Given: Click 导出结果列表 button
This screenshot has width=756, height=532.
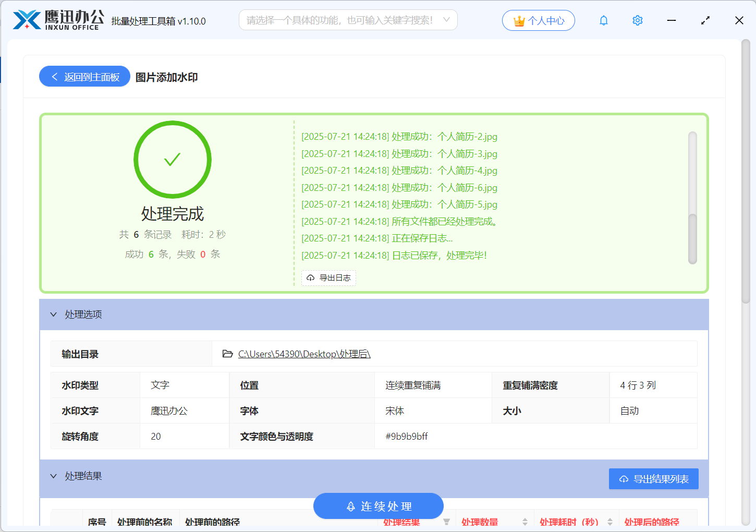Looking at the screenshot, I should coord(654,479).
